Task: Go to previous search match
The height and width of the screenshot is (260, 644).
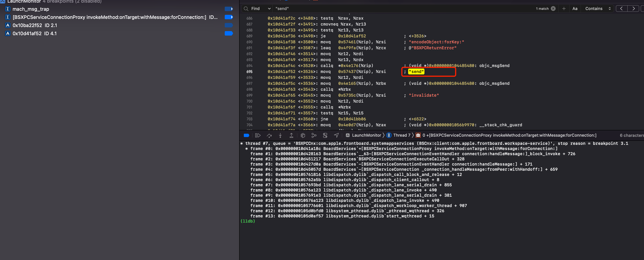Action: pos(621,9)
